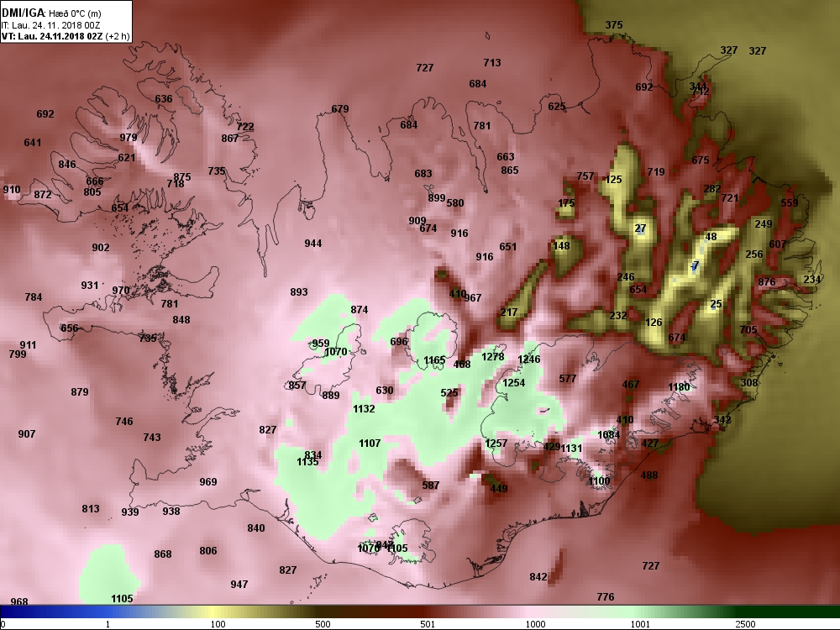Viewport: 840px width, 630px height.
Task: Click the 100 label on the color scale
Action: [x=218, y=624]
